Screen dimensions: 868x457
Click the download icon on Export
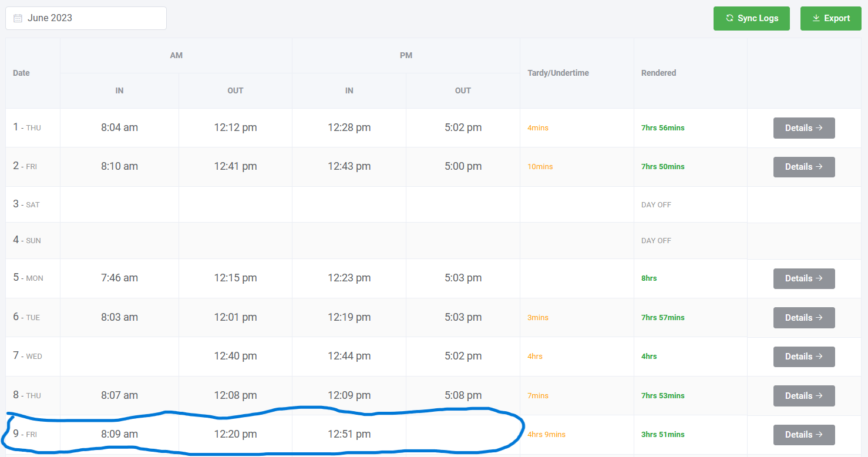pyautogui.click(x=816, y=18)
